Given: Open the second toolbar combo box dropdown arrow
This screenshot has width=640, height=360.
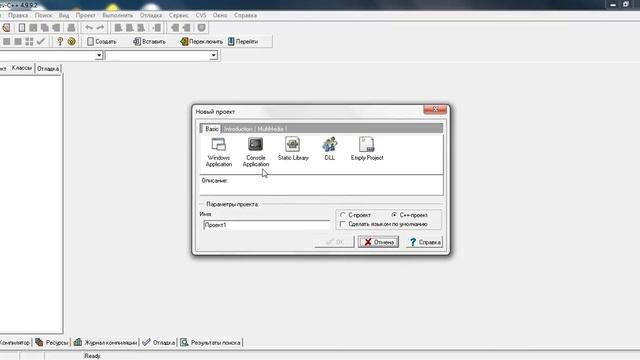Looking at the screenshot, I should (x=213, y=56).
